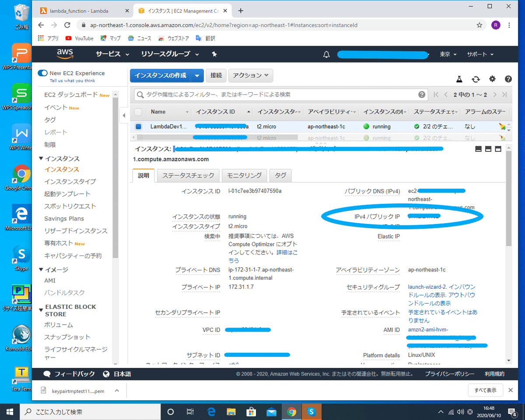Click YouTube bookmark
Viewport: 525px width, 420px height.
[79, 38]
